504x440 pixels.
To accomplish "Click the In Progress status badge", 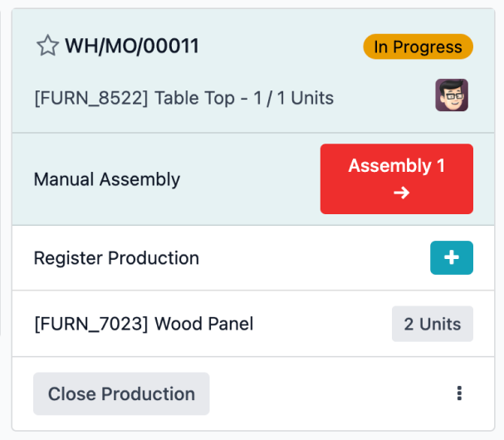I will click(x=418, y=46).
